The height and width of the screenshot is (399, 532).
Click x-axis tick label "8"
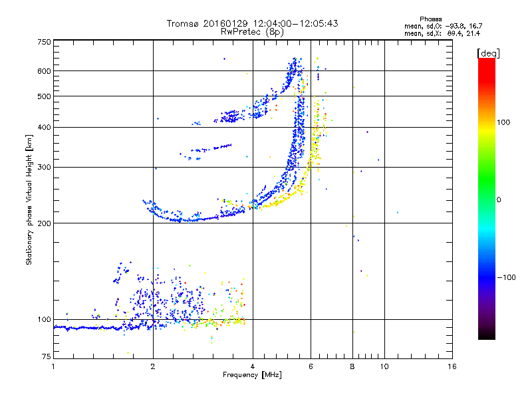[x=352, y=366]
